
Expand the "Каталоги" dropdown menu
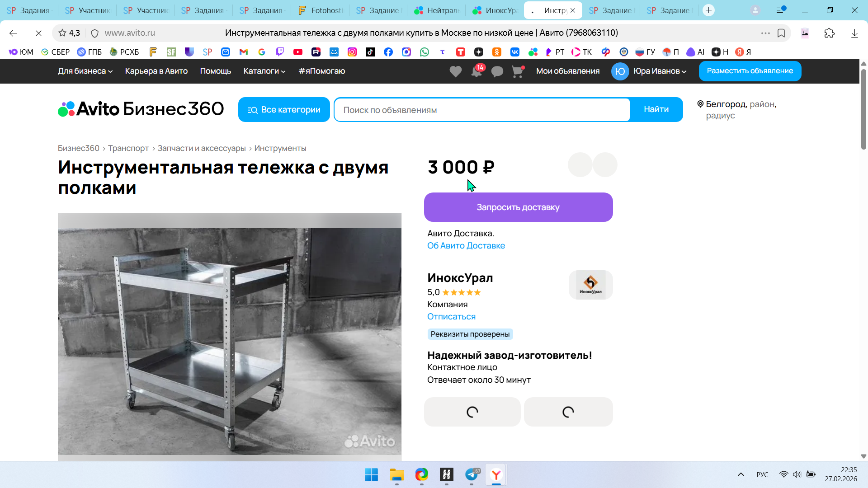pos(264,71)
